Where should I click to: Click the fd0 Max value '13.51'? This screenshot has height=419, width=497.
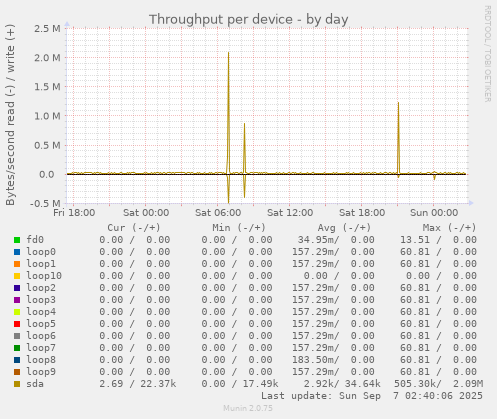coord(415,240)
